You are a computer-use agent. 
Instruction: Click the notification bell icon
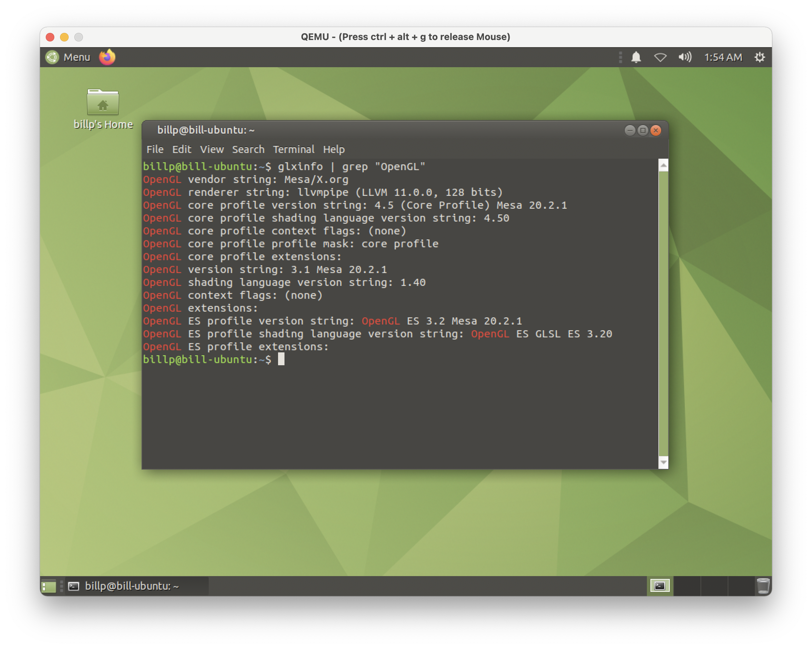coord(636,57)
